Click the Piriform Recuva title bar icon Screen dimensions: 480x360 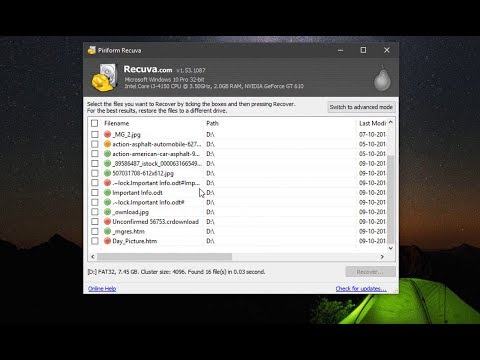click(x=92, y=50)
